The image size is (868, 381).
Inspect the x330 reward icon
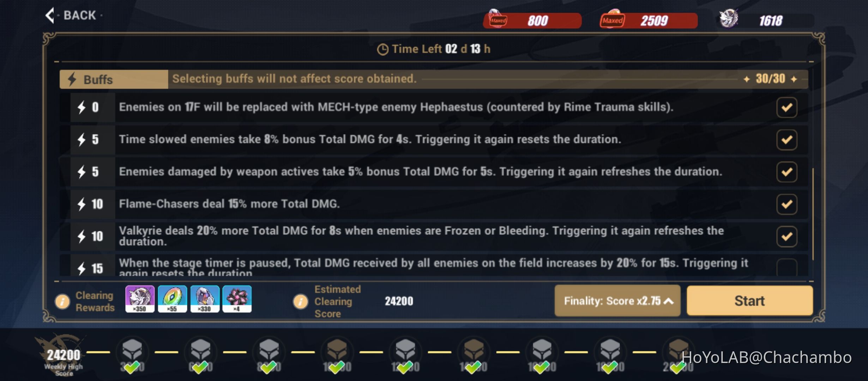tap(205, 299)
